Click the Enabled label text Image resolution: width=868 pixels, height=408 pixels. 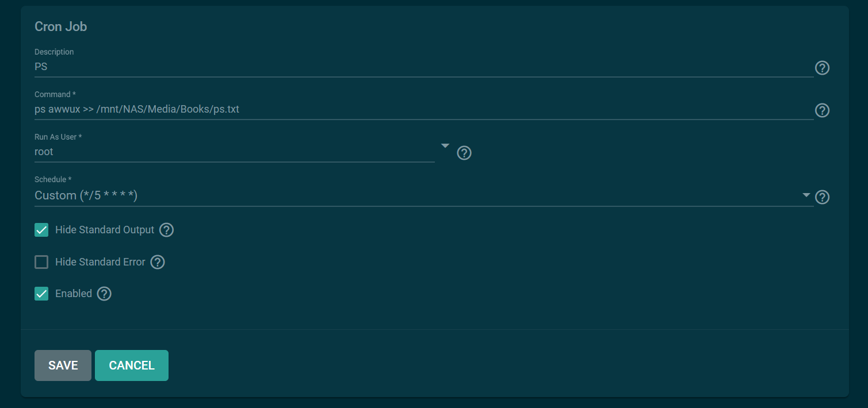tap(74, 294)
